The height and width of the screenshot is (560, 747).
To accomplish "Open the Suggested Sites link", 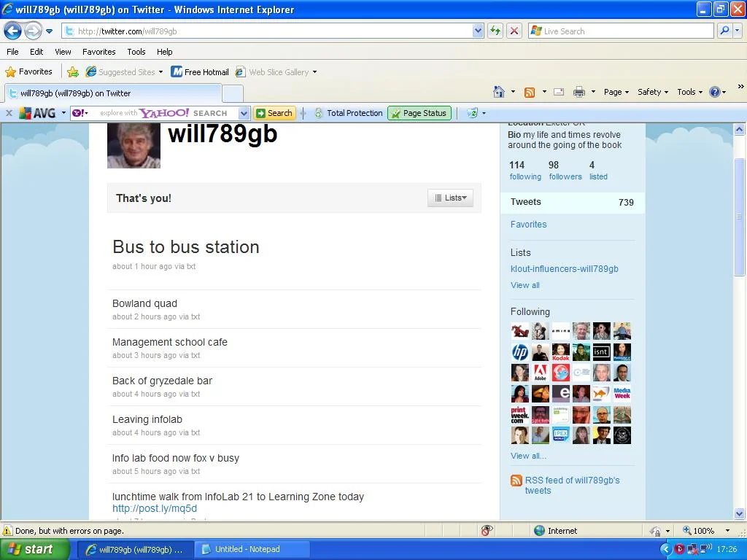I will [x=124, y=72].
